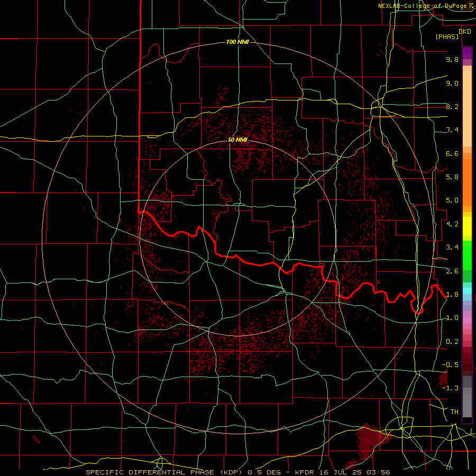The image size is (476, 476).
Task: Click the 3.4 value on color scale
Action: tap(452, 248)
